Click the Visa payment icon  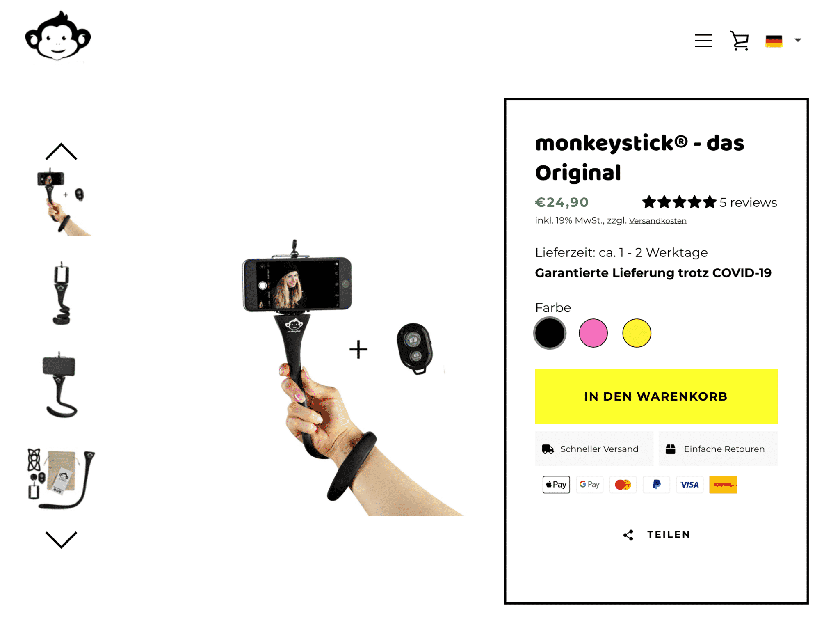coord(689,485)
